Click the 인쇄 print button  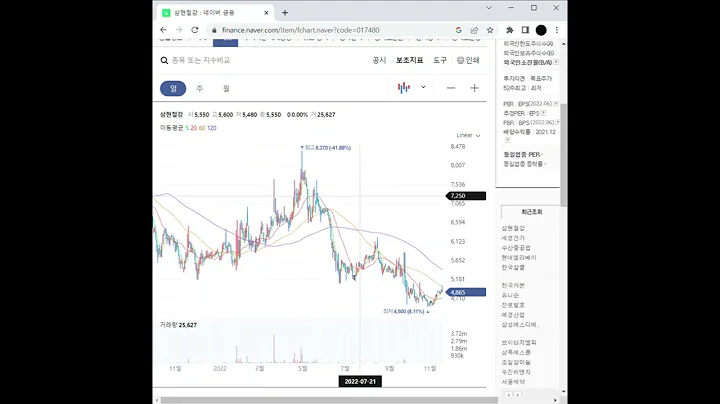468,60
